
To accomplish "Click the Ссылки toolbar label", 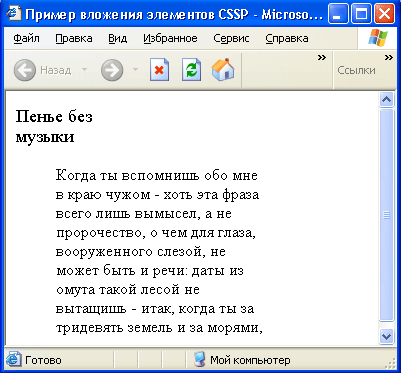I will 356,70.
